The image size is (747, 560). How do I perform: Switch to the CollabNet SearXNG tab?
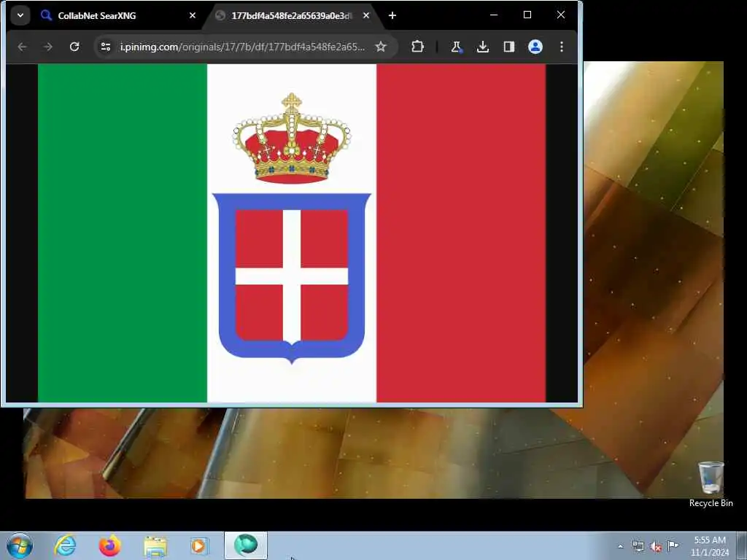(119, 16)
